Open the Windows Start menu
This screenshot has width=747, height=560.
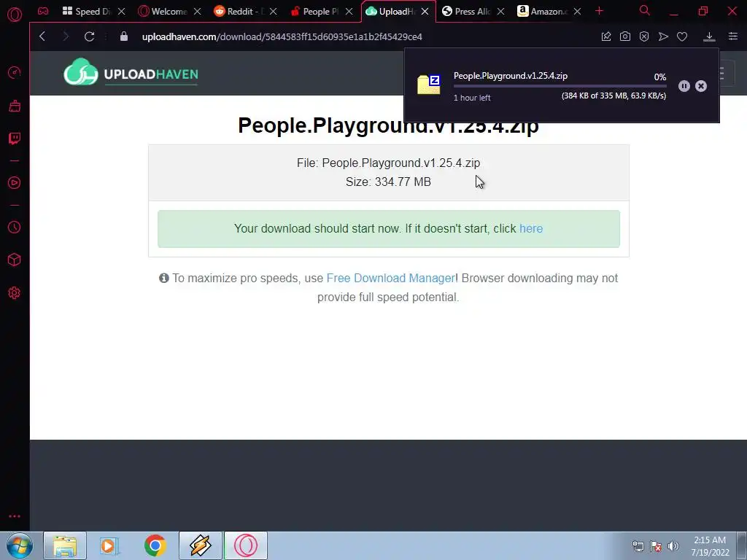(19, 545)
